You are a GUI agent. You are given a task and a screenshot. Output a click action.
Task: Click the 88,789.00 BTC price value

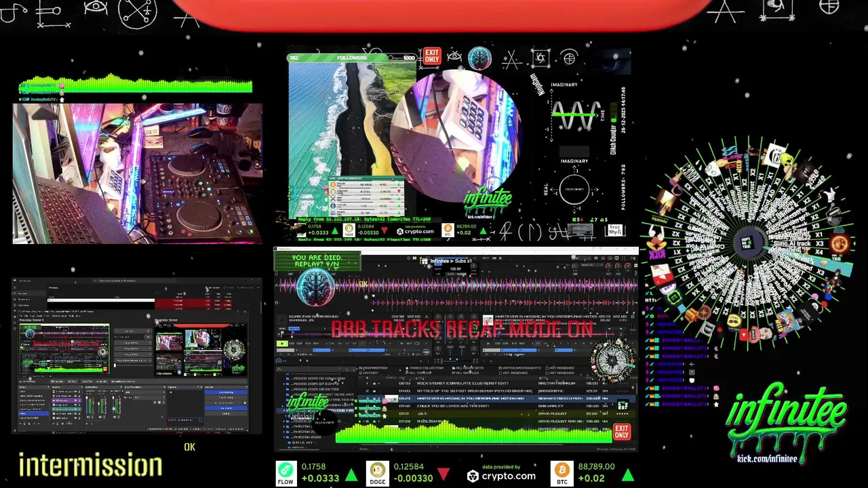(x=596, y=466)
